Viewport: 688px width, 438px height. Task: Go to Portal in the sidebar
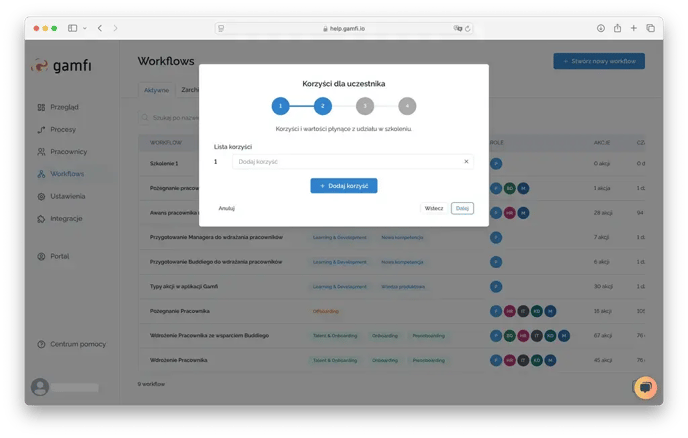[41, 256]
